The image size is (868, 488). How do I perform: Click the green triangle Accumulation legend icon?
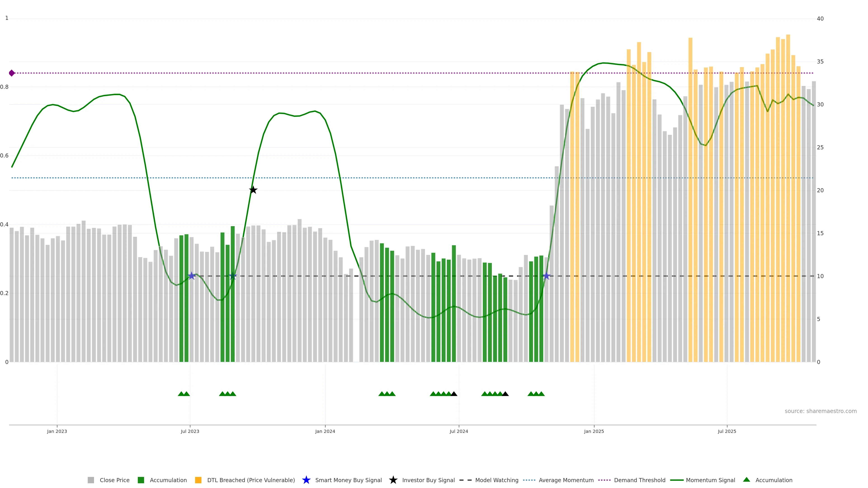pyautogui.click(x=746, y=480)
